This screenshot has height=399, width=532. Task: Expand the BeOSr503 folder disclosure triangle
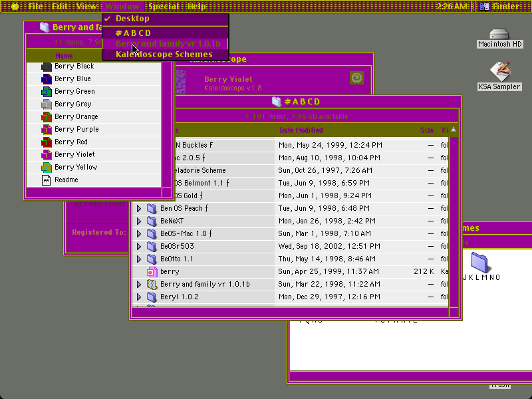(139, 246)
